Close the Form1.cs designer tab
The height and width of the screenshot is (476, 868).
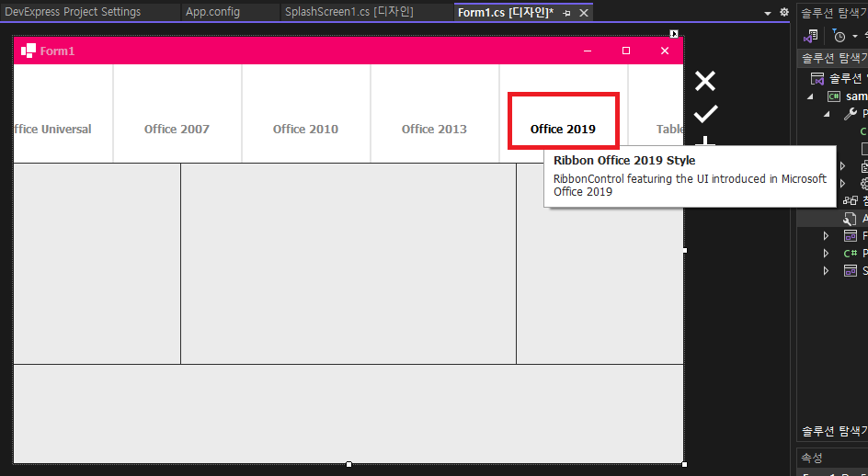coord(584,13)
